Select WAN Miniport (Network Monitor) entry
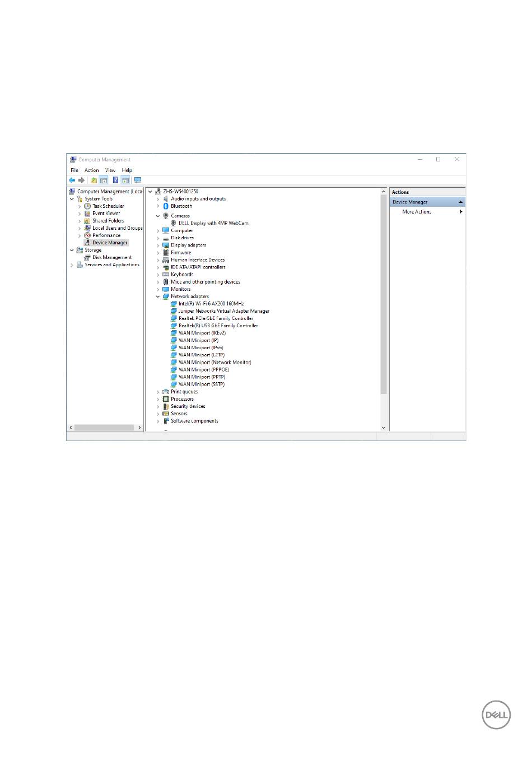The width and height of the screenshot is (532, 770). click(x=214, y=363)
